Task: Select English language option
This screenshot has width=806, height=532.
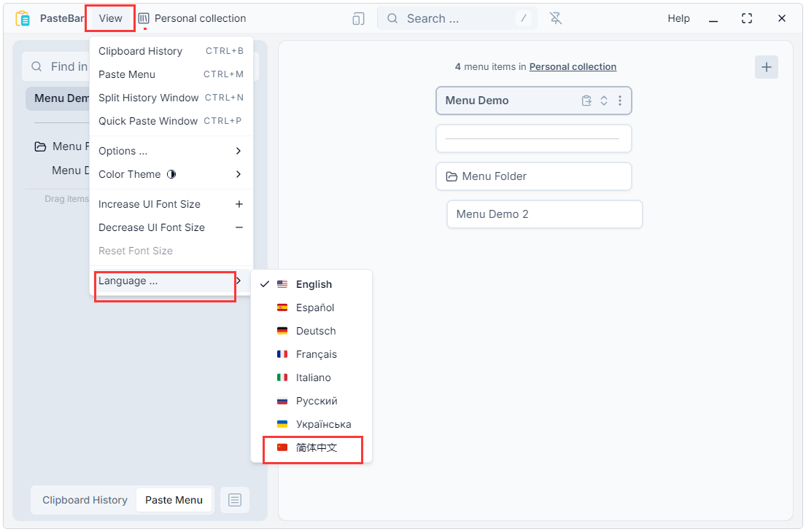Action: (x=314, y=284)
